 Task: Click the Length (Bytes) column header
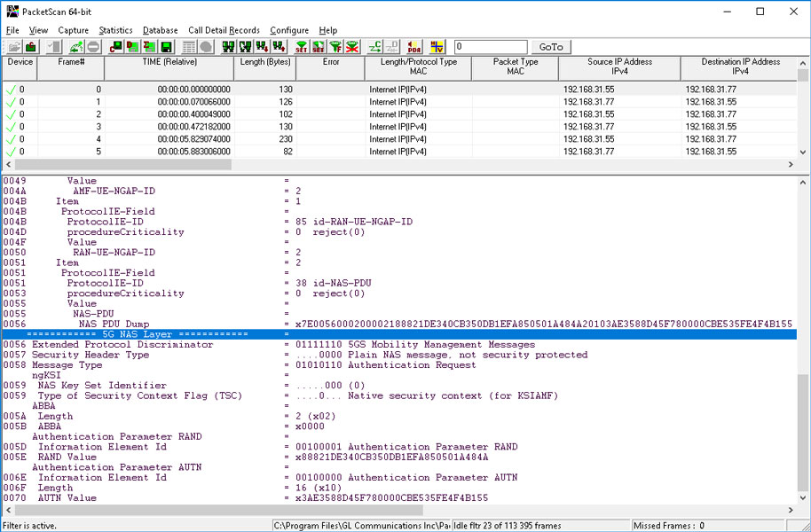[x=265, y=68]
